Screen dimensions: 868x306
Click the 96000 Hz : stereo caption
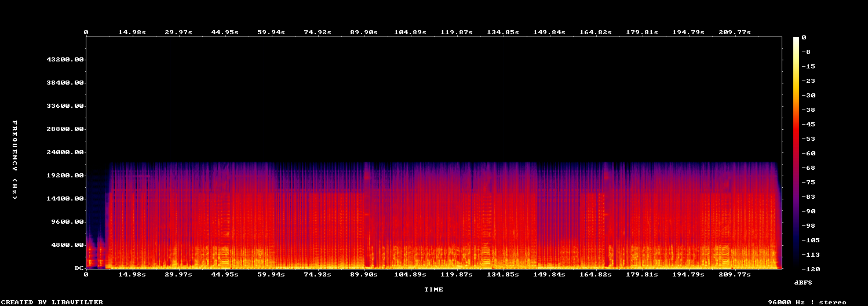(807, 302)
